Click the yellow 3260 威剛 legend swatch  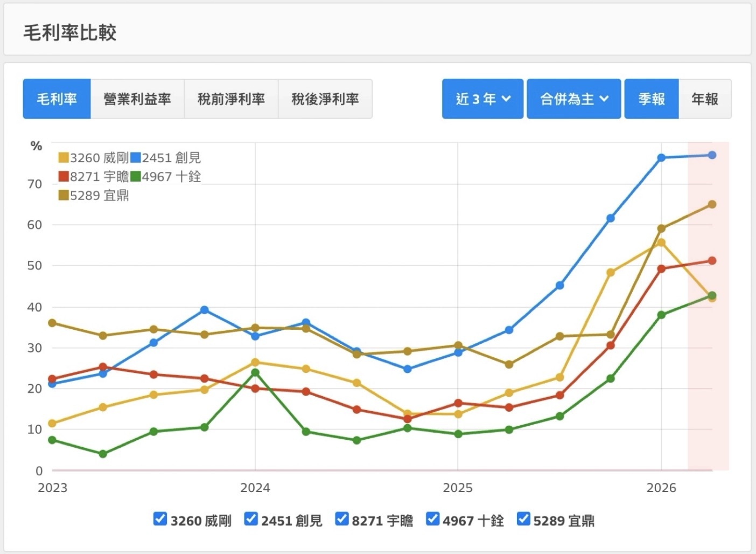click(64, 158)
